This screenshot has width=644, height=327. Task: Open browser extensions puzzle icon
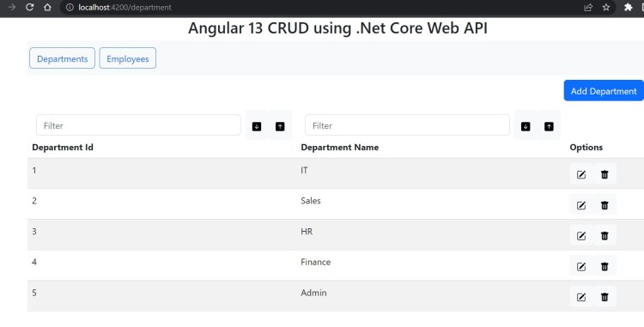(628, 7)
